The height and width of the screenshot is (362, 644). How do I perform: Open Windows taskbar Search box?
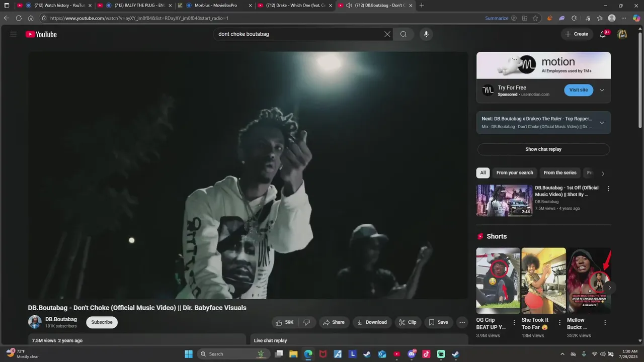coord(233,354)
